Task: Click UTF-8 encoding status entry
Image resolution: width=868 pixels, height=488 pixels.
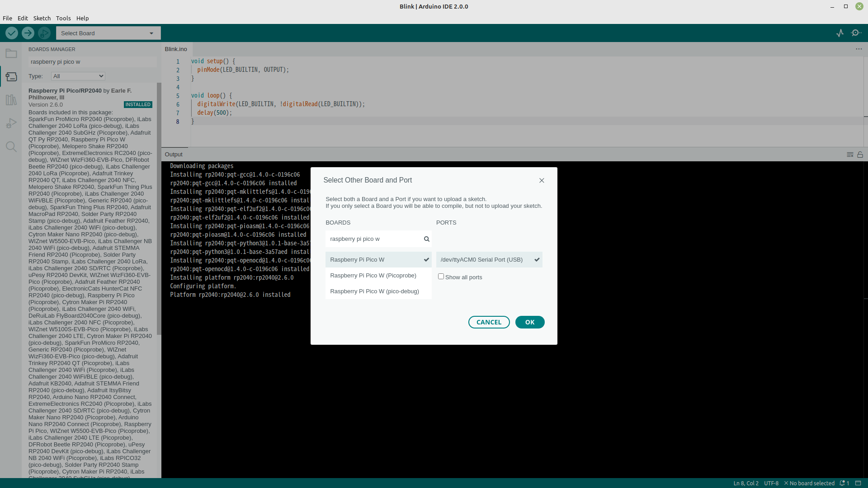Action: tap(771, 483)
